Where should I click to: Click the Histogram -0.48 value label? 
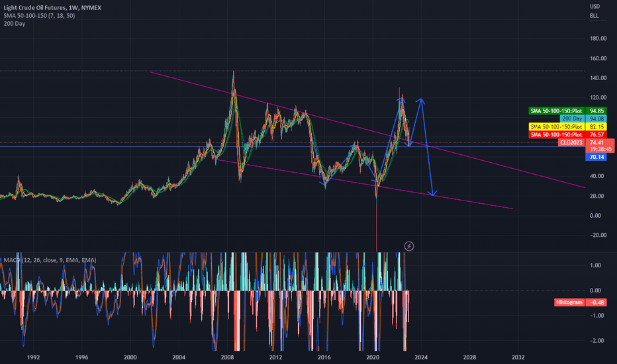tap(581, 302)
